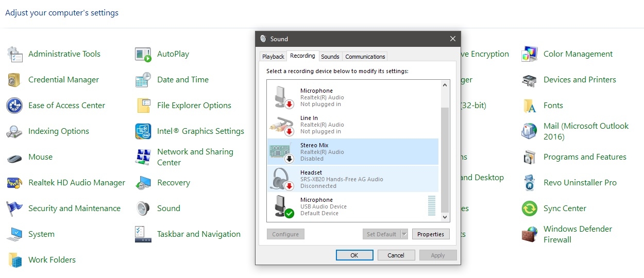The image size is (644, 278).
Task: Click Cancel in the Sound dialog
Action: [x=396, y=255]
